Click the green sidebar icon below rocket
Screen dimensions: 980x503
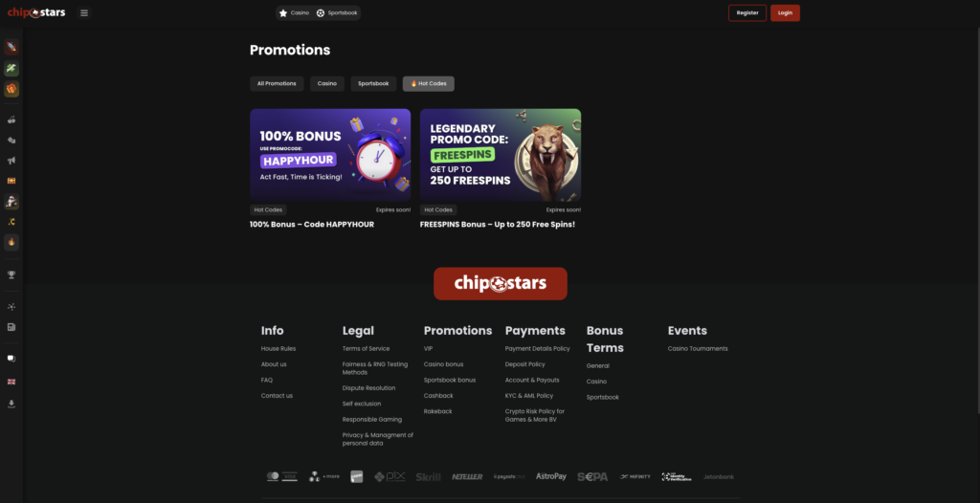(x=11, y=68)
